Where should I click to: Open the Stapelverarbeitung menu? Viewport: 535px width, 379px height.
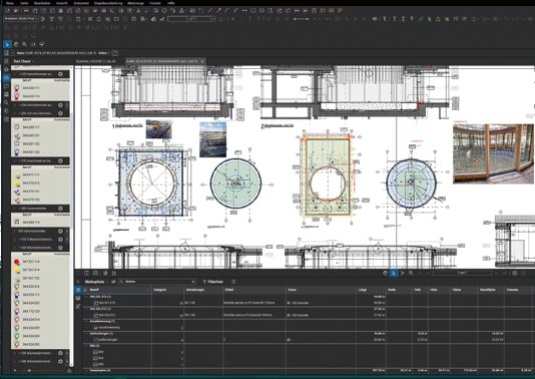(108, 3)
